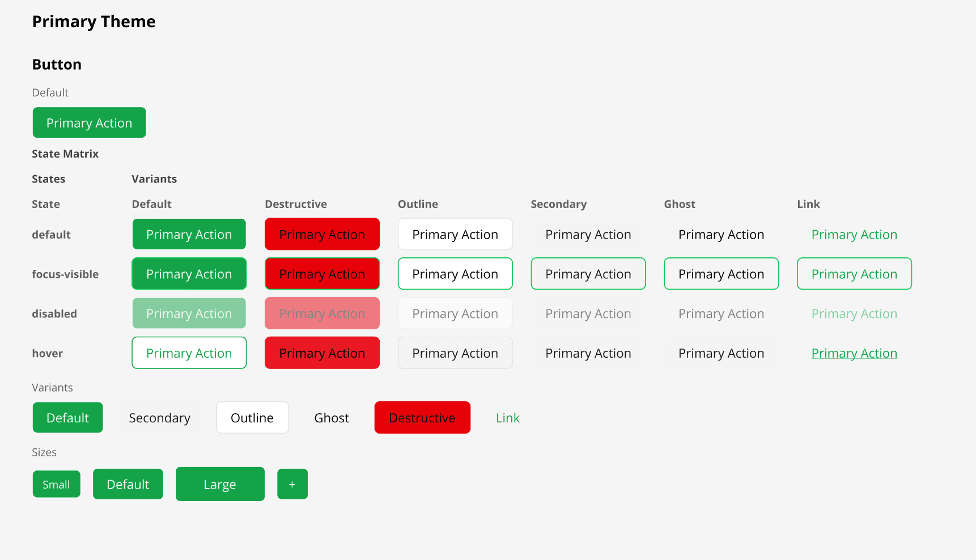976x560 pixels.
Task: Click the Link variant Primary Action default state
Action: tap(854, 234)
